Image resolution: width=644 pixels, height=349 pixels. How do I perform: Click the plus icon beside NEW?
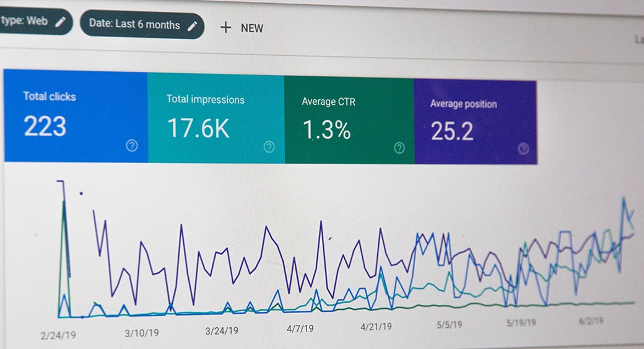tap(226, 27)
